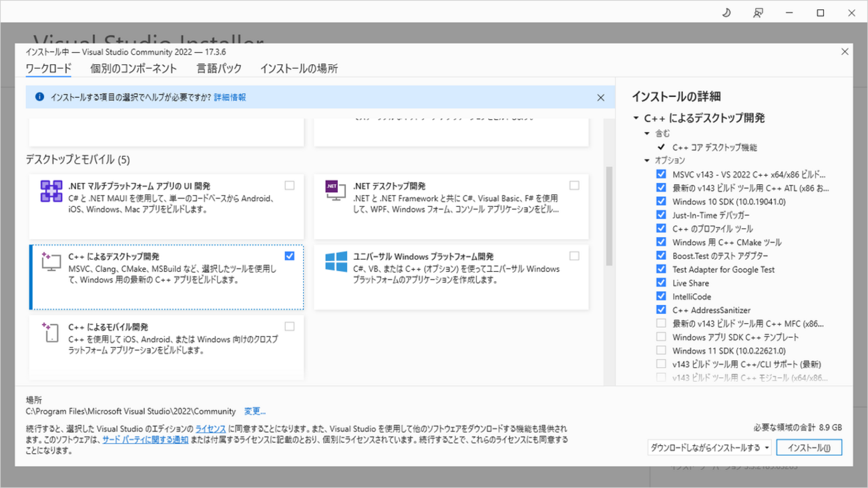Click the インストールの詳細 heading
The width and height of the screenshot is (868, 488).
click(676, 97)
